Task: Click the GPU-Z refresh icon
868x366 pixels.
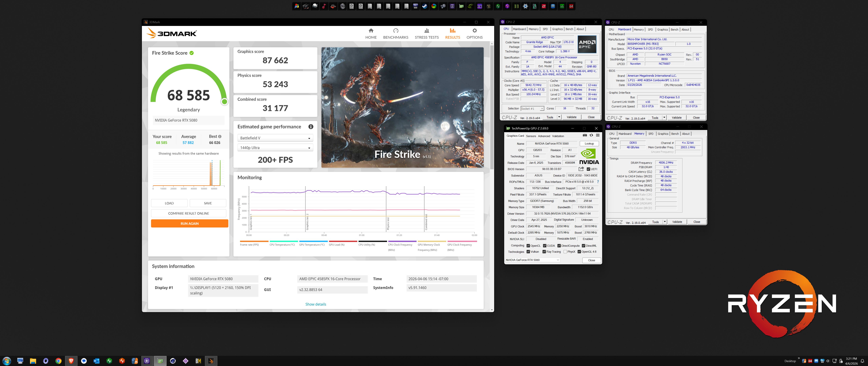Action: pyautogui.click(x=591, y=135)
